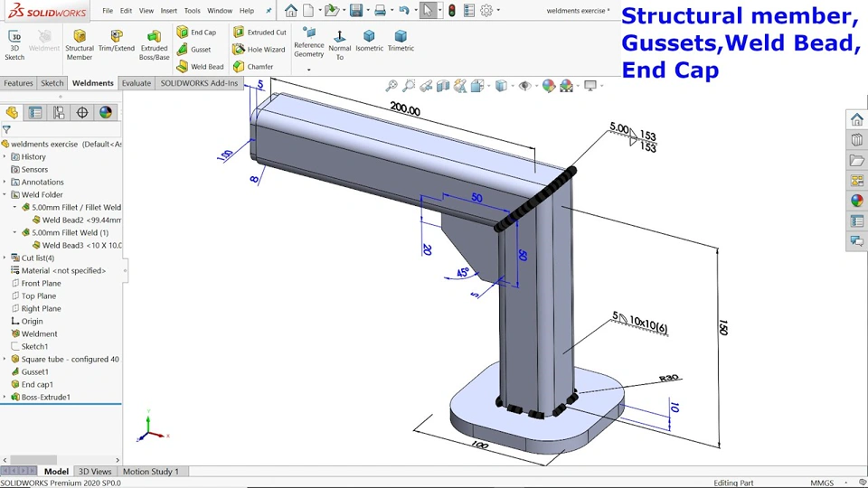Open the End Cap tool
The image size is (868, 488).
(x=196, y=33)
